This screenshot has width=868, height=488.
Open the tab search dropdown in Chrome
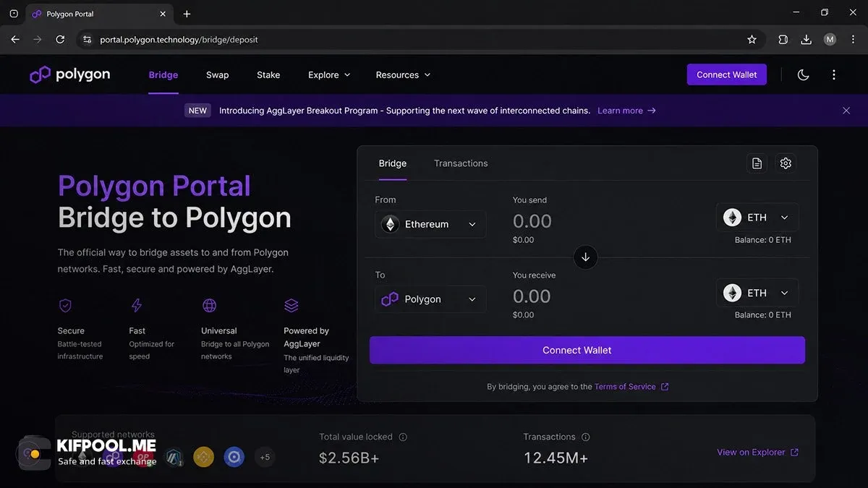[x=13, y=14]
